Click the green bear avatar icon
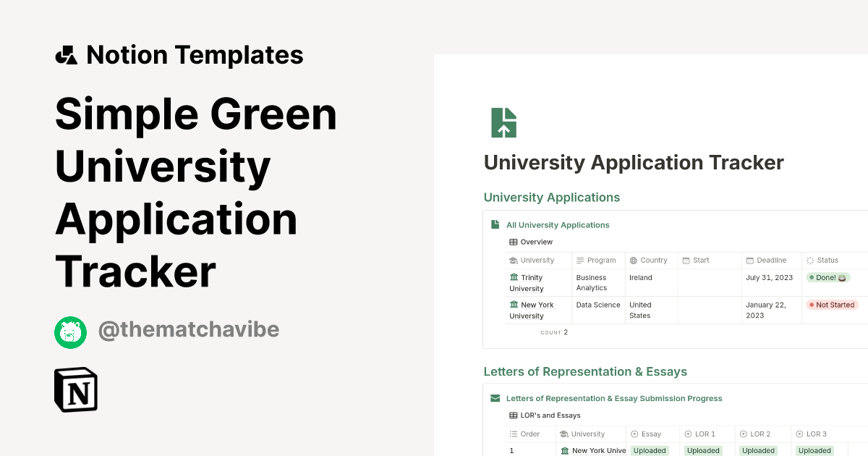The image size is (868, 456). click(70, 332)
